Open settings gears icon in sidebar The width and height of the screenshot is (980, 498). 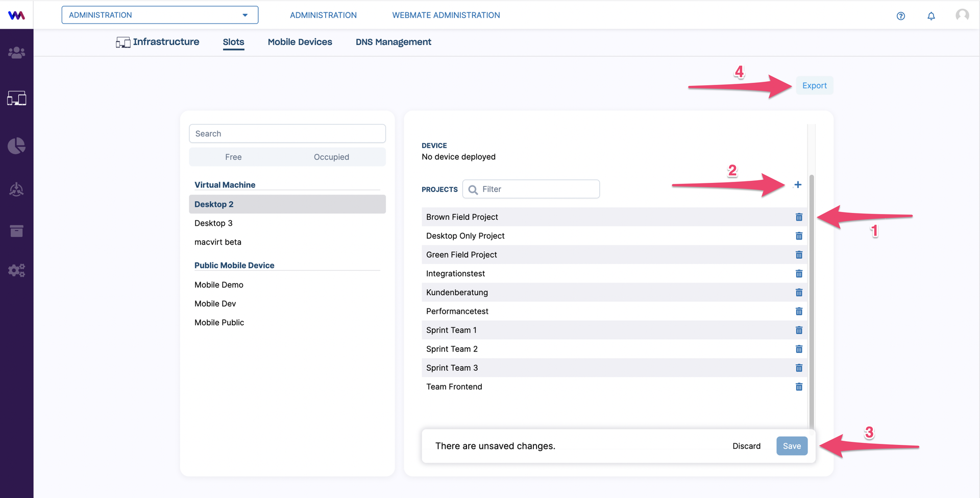click(16, 270)
